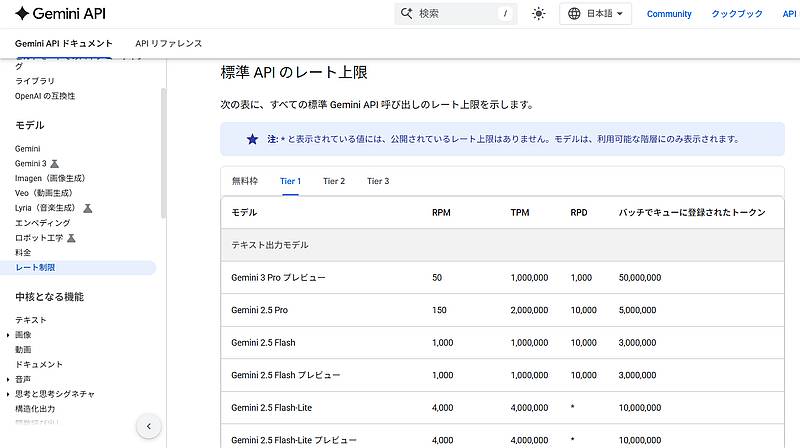Collapse the sidebar with the chevron button
Screen dimensions: 800x448
(149, 426)
